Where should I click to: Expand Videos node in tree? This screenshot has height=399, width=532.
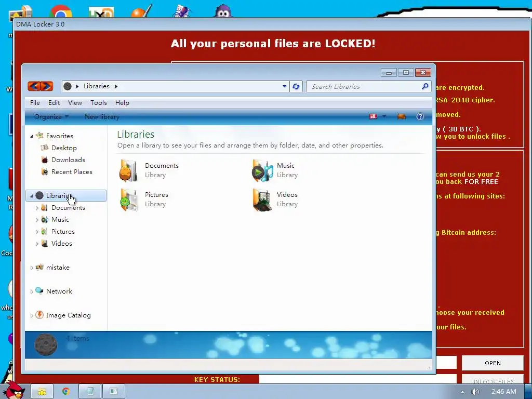pyautogui.click(x=37, y=244)
